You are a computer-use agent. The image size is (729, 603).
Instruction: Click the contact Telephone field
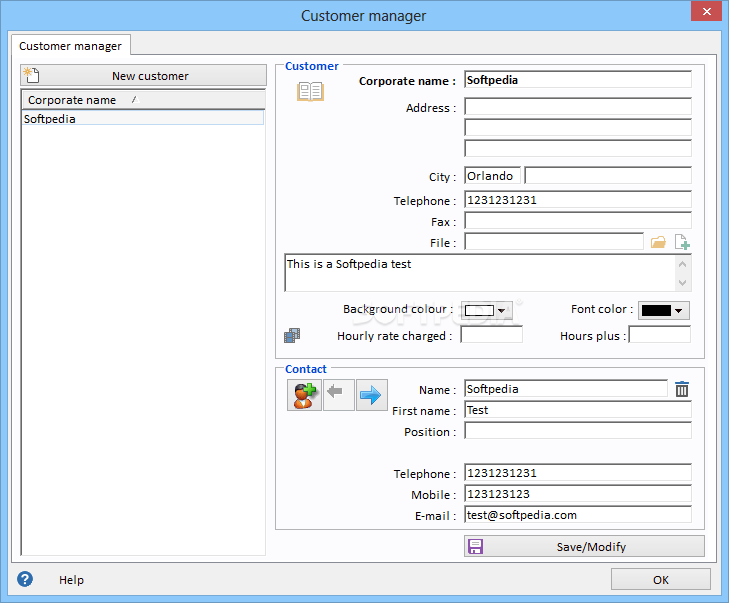(x=578, y=473)
